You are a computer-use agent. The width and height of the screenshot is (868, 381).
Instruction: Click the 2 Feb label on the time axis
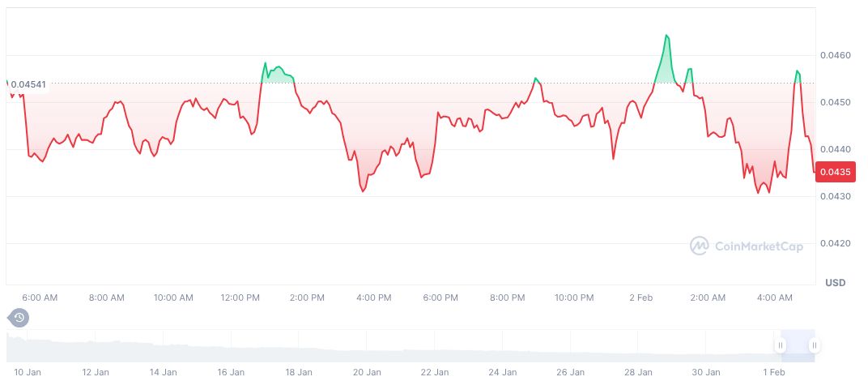(x=640, y=298)
